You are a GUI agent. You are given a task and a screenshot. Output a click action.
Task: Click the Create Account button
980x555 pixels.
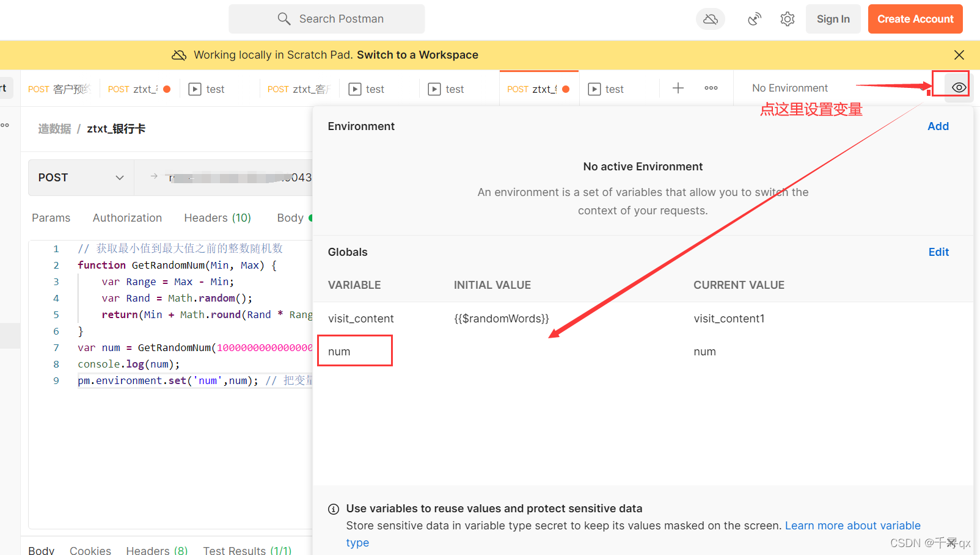915,19
